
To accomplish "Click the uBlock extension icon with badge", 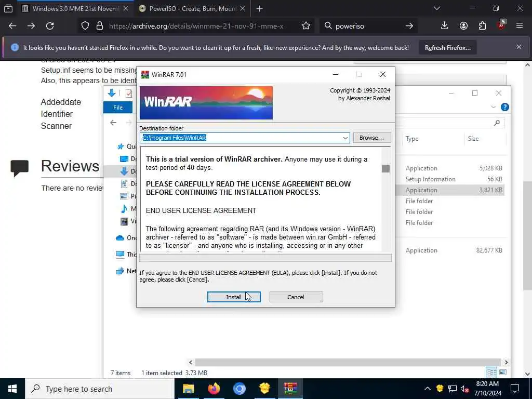I will click(x=501, y=25).
